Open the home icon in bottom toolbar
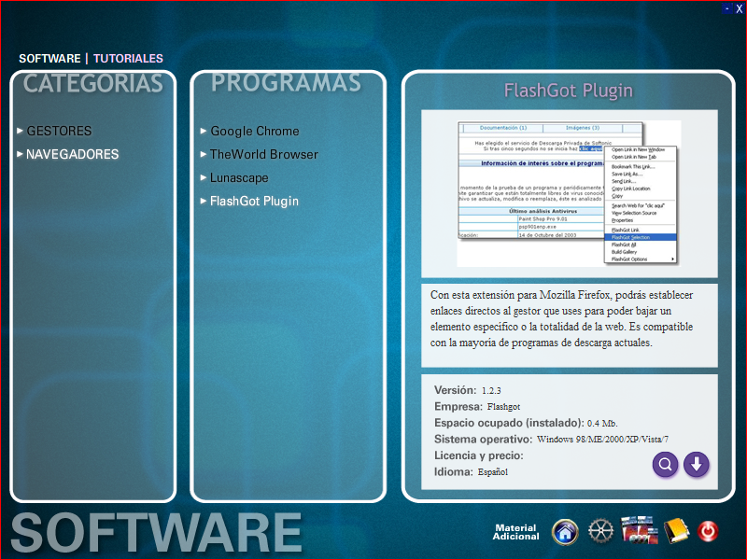Image resolution: width=747 pixels, height=560 pixels. 565,531
